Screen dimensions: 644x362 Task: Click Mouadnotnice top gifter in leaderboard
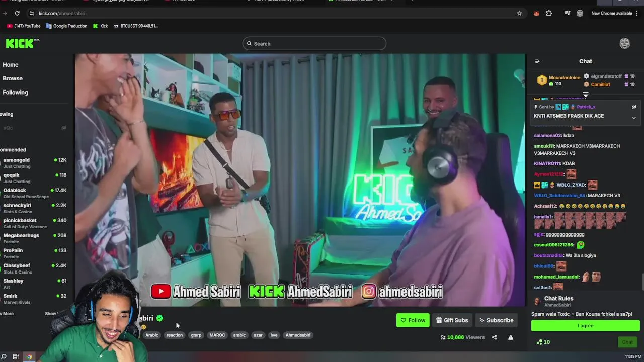pos(564,78)
